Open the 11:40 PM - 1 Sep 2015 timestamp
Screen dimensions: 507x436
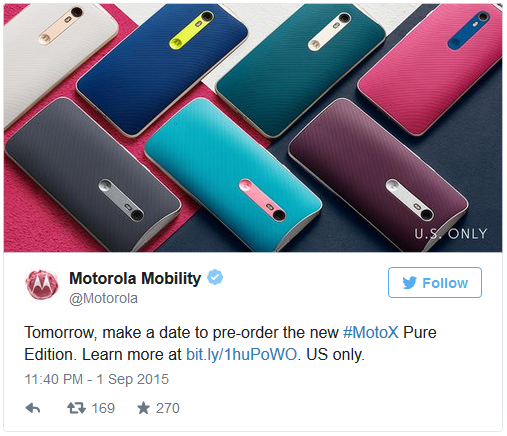point(97,379)
